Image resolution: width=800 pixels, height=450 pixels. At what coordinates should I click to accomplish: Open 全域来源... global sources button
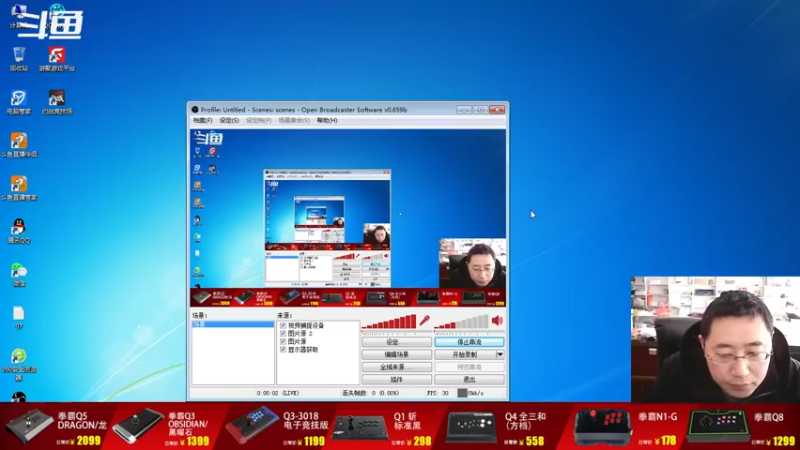click(396, 367)
